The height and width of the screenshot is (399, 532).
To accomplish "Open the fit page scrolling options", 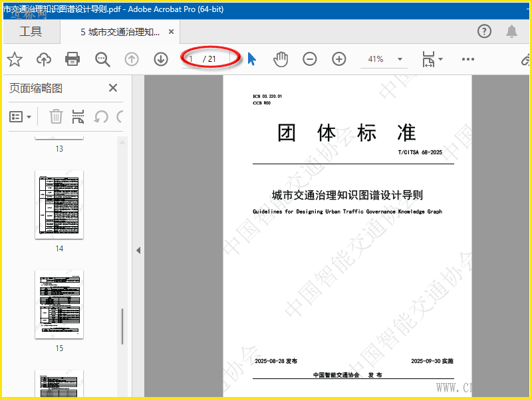I will [x=433, y=59].
